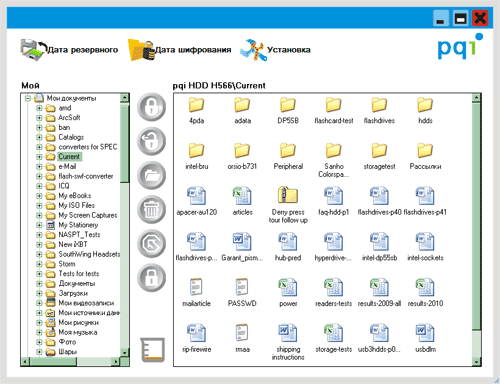The image size is (500, 384).
Task: Click the file pane's vertical scrollbar thumb
Action: tap(476, 217)
